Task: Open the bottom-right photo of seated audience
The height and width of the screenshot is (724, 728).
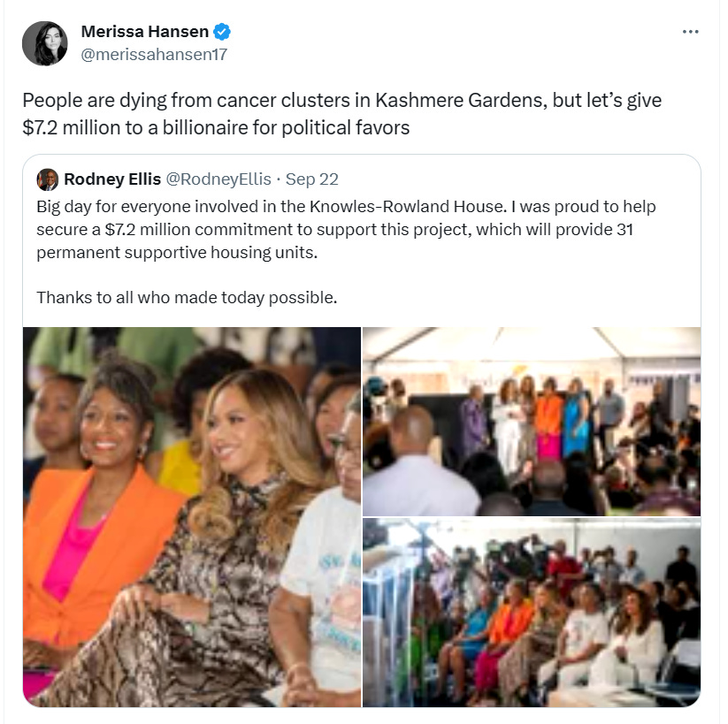Action: pos(532,613)
